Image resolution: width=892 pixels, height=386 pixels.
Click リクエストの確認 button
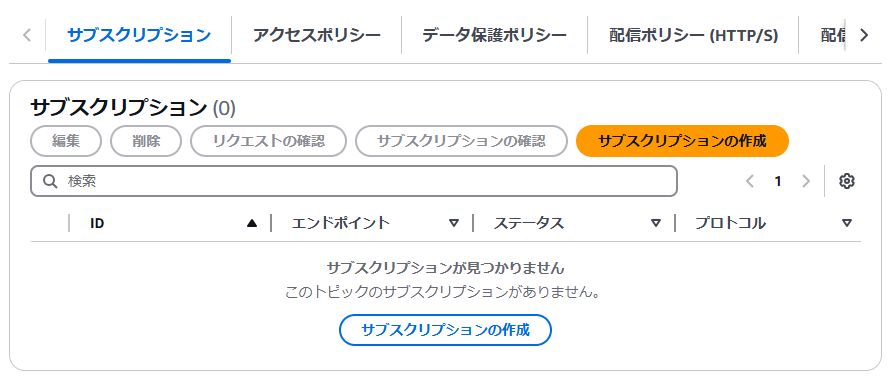(269, 141)
